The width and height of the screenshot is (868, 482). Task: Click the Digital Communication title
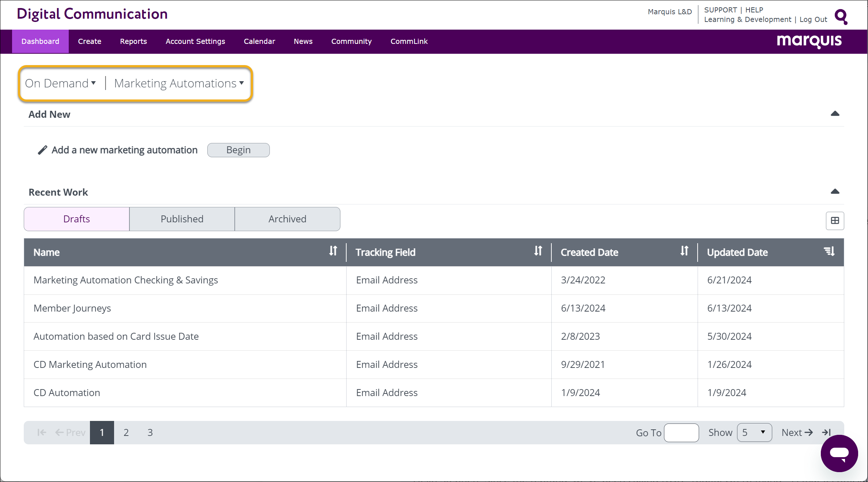click(x=92, y=14)
